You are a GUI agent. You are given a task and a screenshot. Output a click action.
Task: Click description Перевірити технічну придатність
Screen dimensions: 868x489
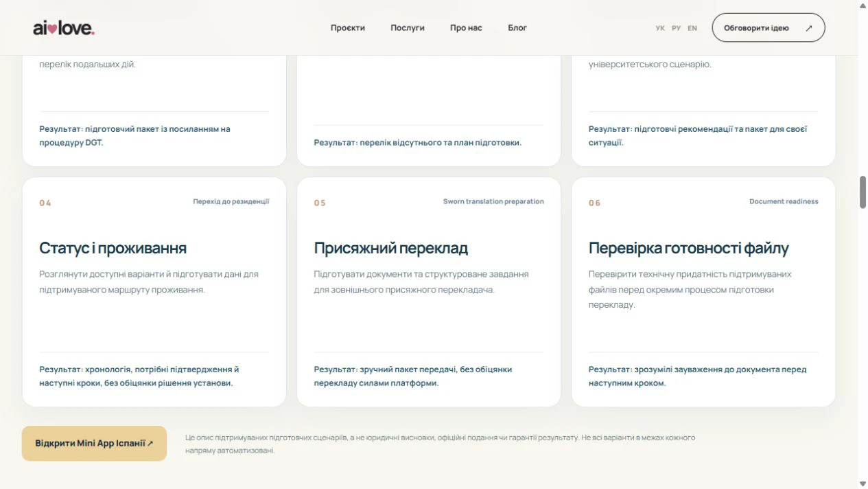(690, 289)
